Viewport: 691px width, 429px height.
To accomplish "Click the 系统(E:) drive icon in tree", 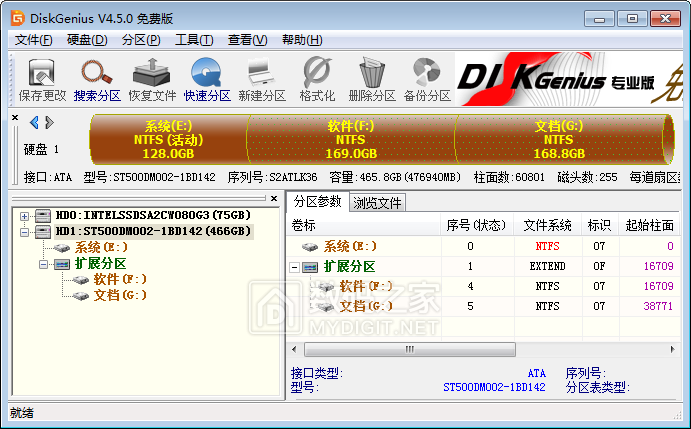I will [x=62, y=248].
